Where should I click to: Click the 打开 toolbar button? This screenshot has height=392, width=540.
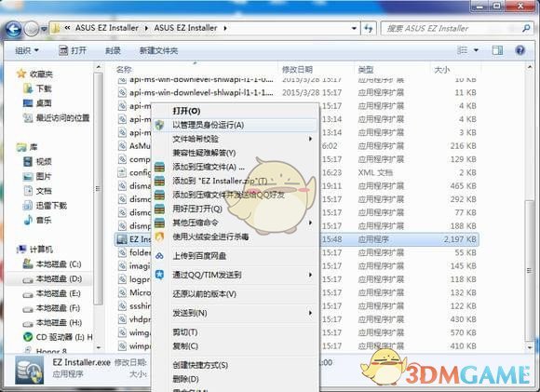coord(73,50)
